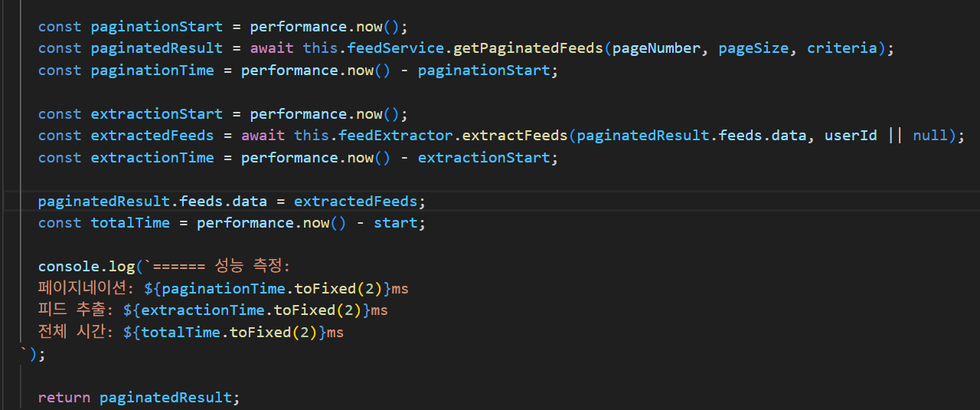The width and height of the screenshot is (980, 410).
Task: Click the await keyword before this.feedExtractor
Action: pyautogui.click(x=263, y=136)
